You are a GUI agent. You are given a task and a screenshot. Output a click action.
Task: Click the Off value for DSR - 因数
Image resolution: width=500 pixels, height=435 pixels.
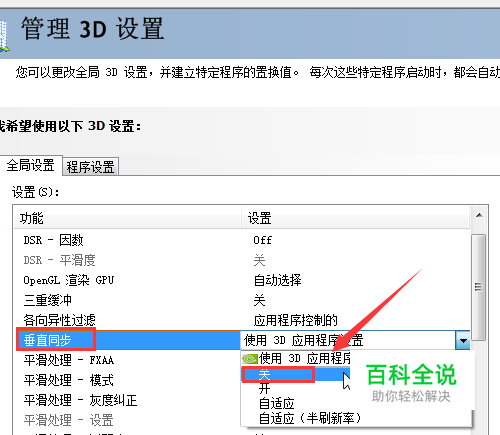(x=262, y=240)
